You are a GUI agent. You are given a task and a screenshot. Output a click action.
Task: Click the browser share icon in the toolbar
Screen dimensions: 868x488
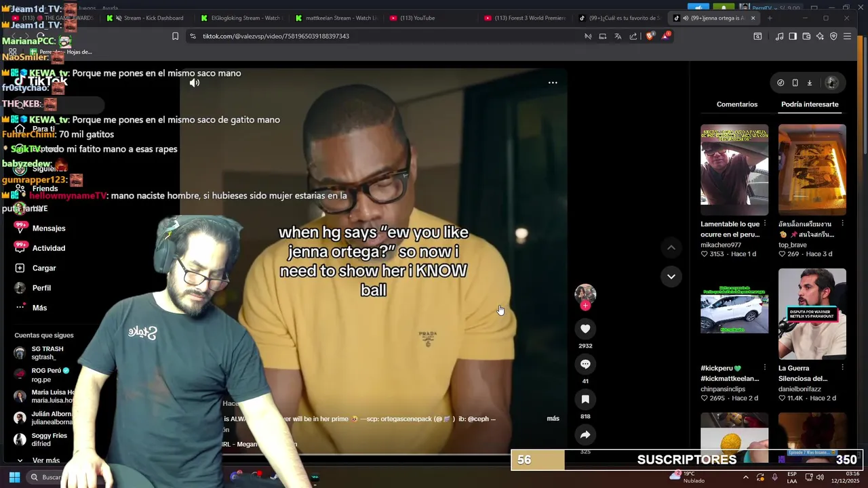[x=633, y=36]
